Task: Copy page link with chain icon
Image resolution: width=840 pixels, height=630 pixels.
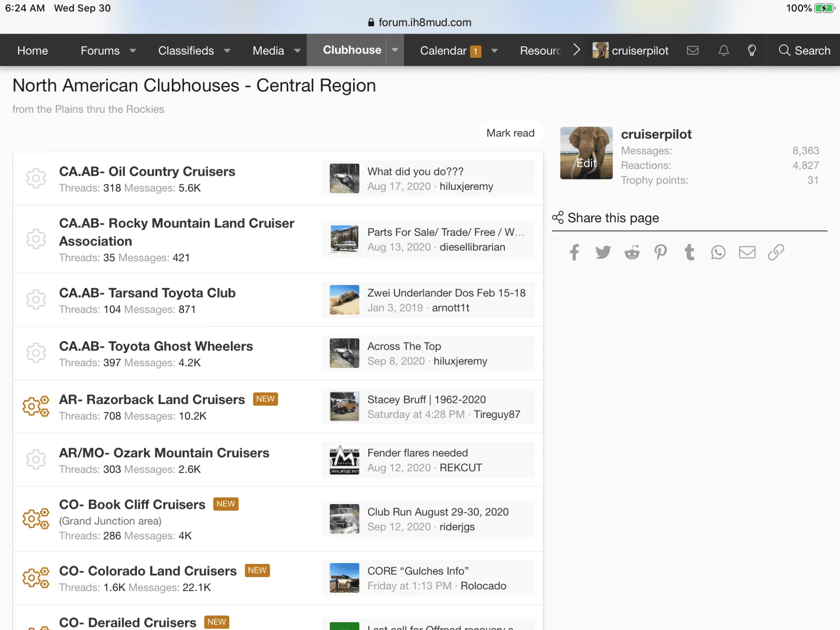Action: click(776, 252)
